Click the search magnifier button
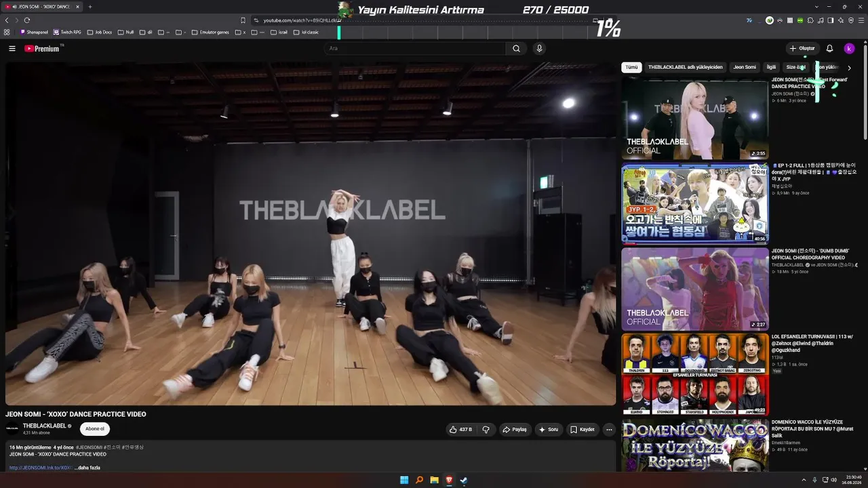Image resolution: width=868 pixels, height=488 pixels. [x=516, y=49]
